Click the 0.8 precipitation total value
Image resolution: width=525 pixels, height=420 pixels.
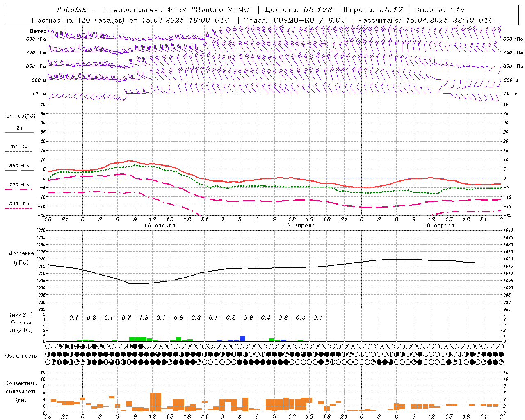[178, 317]
